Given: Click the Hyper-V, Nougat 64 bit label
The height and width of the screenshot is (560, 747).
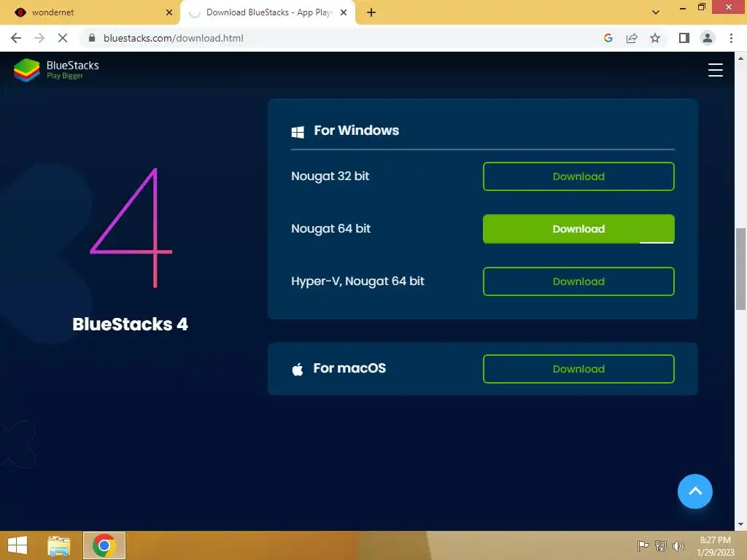Looking at the screenshot, I should [357, 281].
